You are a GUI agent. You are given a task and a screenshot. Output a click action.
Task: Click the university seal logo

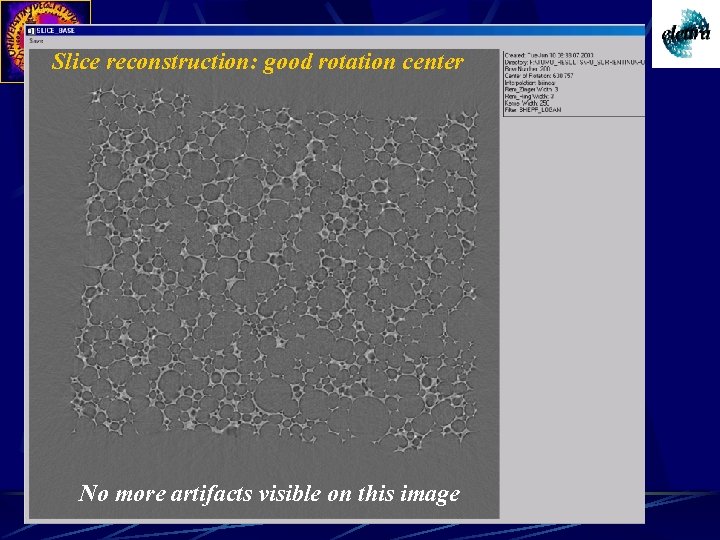coord(45,12)
